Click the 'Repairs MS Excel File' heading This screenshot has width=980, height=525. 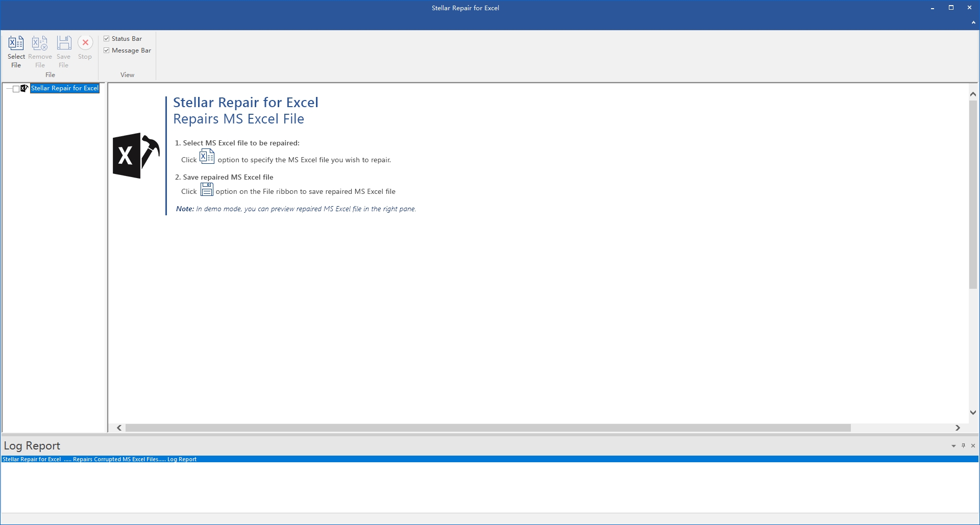239,119
